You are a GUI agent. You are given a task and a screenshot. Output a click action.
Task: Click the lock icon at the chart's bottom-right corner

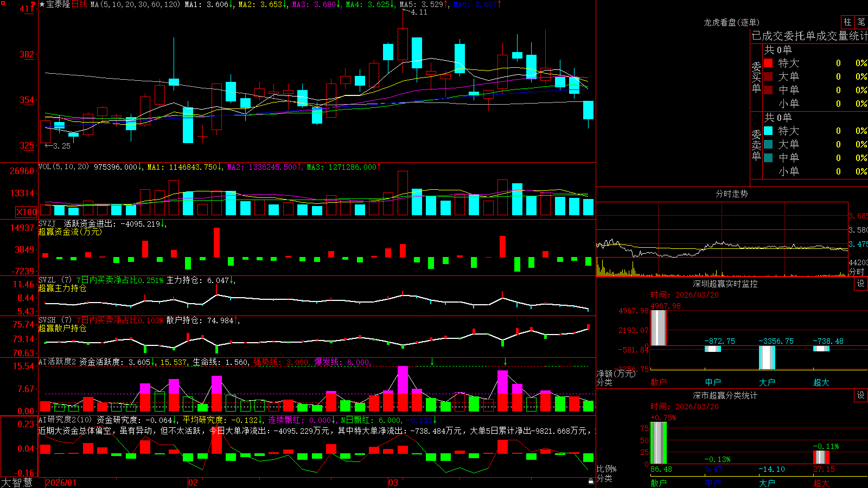coord(591,481)
